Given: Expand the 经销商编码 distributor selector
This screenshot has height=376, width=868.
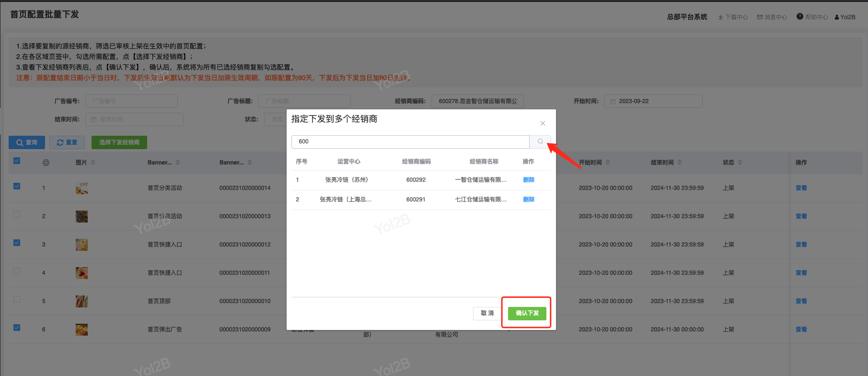Looking at the screenshot, I should coord(477,101).
